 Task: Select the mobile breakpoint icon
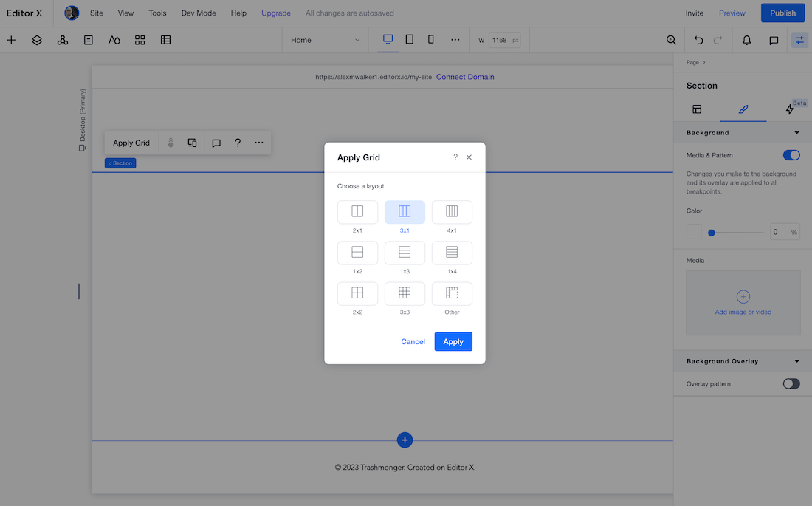[431, 40]
